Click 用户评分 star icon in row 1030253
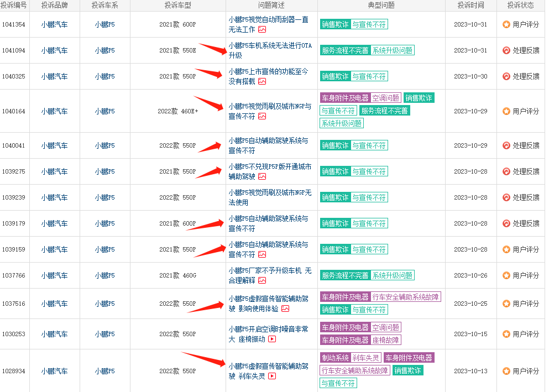Screen dimensions: 549x392 (x=506, y=334)
